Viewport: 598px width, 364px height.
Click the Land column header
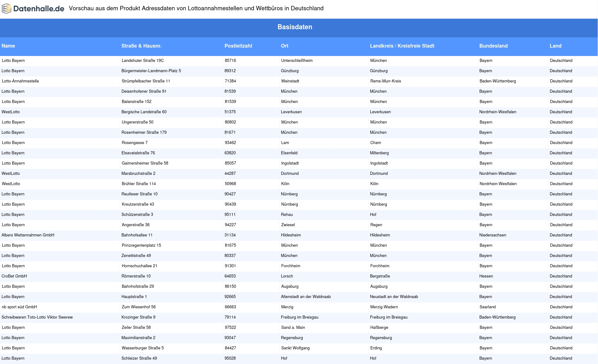point(556,46)
